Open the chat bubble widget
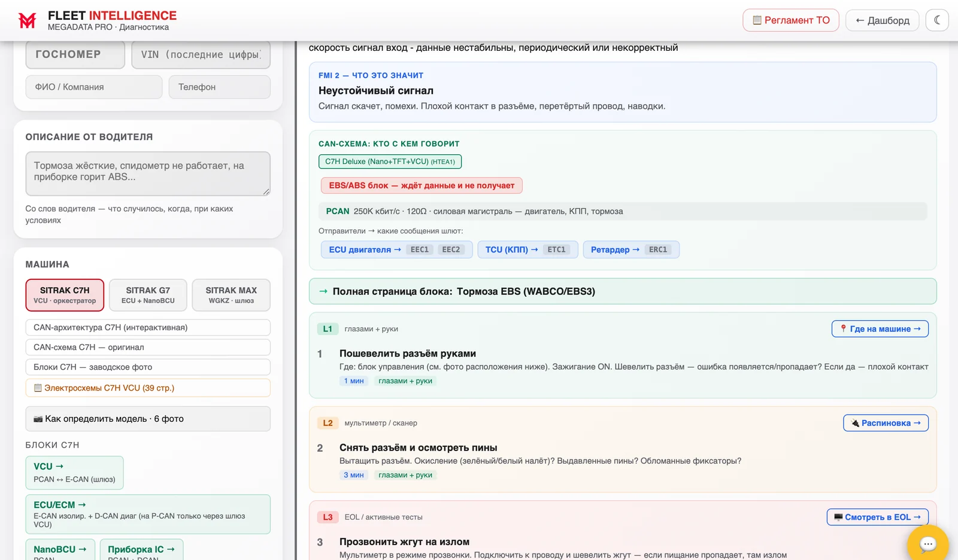Viewport: 958px width, 560px height. [x=927, y=543]
